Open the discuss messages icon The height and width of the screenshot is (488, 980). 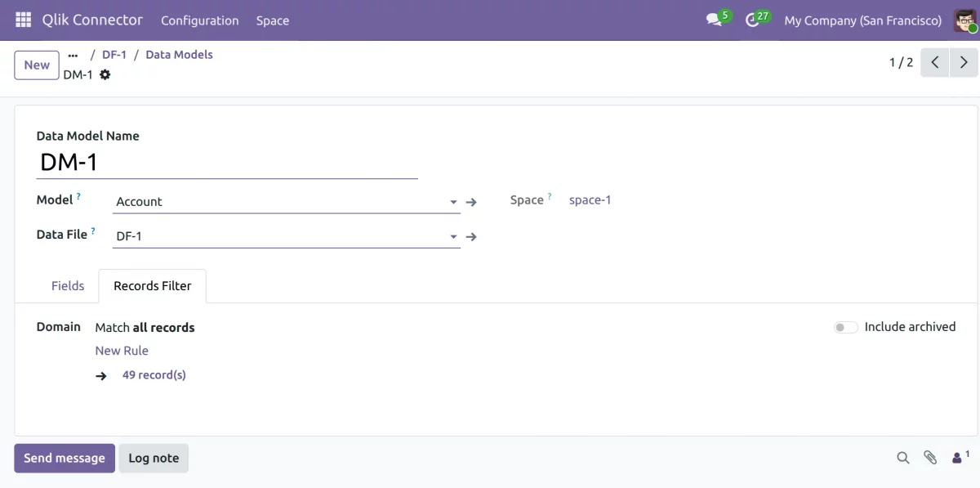[715, 20]
